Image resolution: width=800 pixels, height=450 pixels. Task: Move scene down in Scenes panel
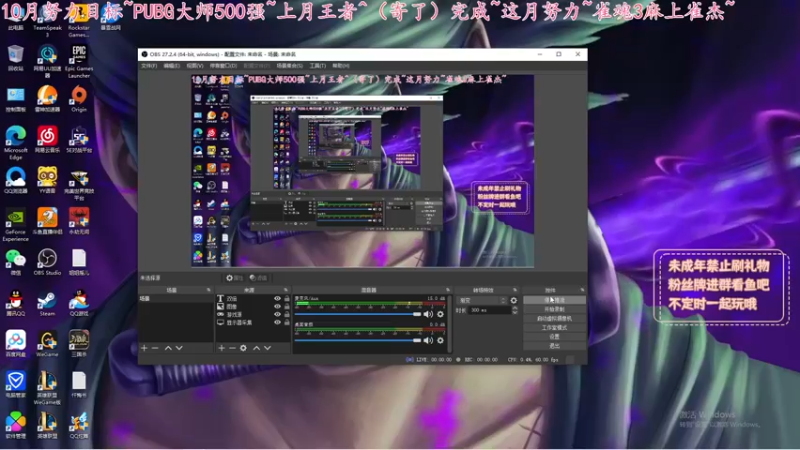(179, 348)
